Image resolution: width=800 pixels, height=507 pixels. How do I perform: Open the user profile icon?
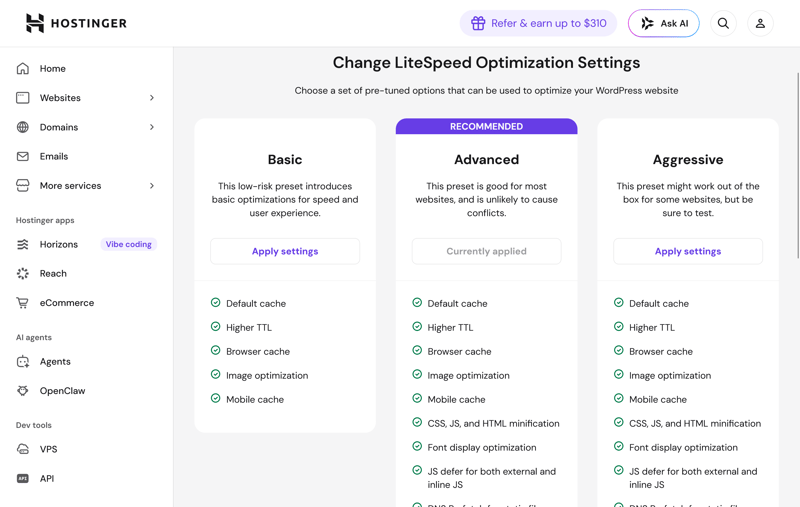(760, 23)
